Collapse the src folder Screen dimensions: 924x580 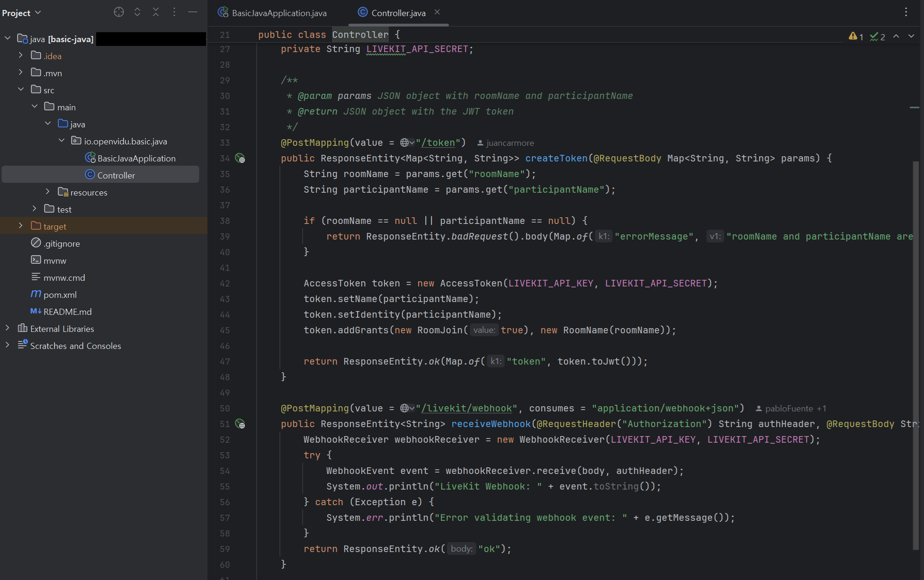20,89
